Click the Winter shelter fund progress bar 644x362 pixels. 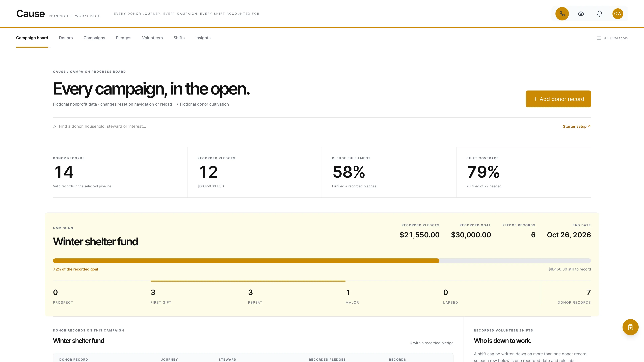322,261
